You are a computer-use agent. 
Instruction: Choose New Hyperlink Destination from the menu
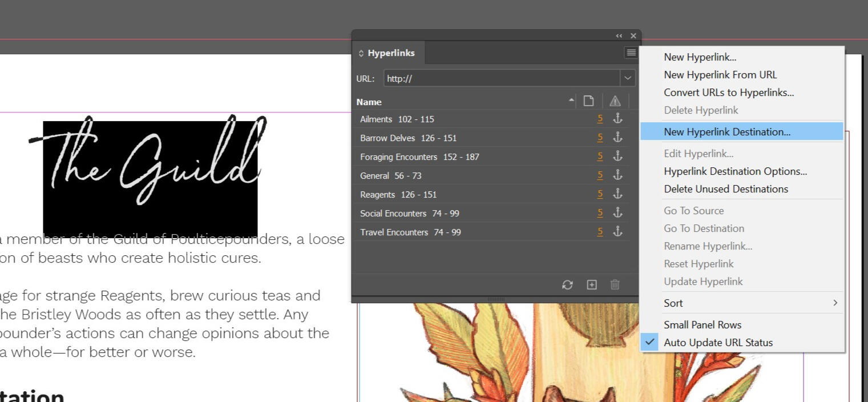coord(727,131)
